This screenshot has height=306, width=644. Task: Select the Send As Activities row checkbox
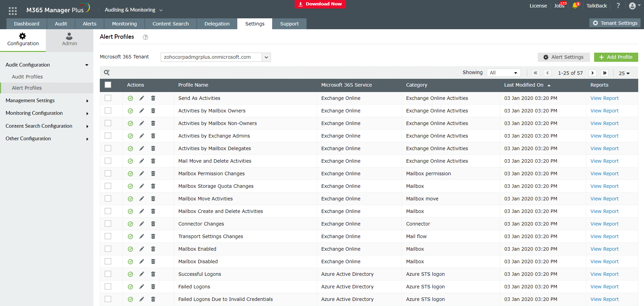108,98
